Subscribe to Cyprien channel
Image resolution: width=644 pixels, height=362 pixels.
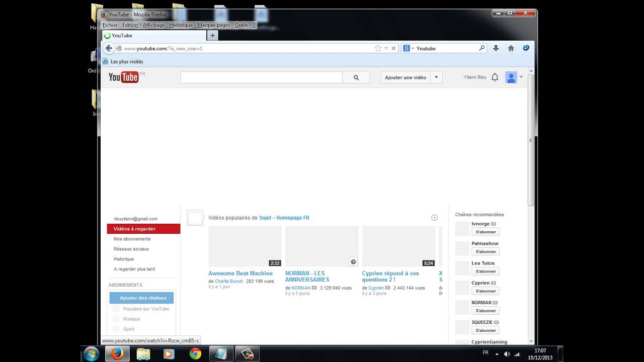pyautogui.click(x=486, y=291)
